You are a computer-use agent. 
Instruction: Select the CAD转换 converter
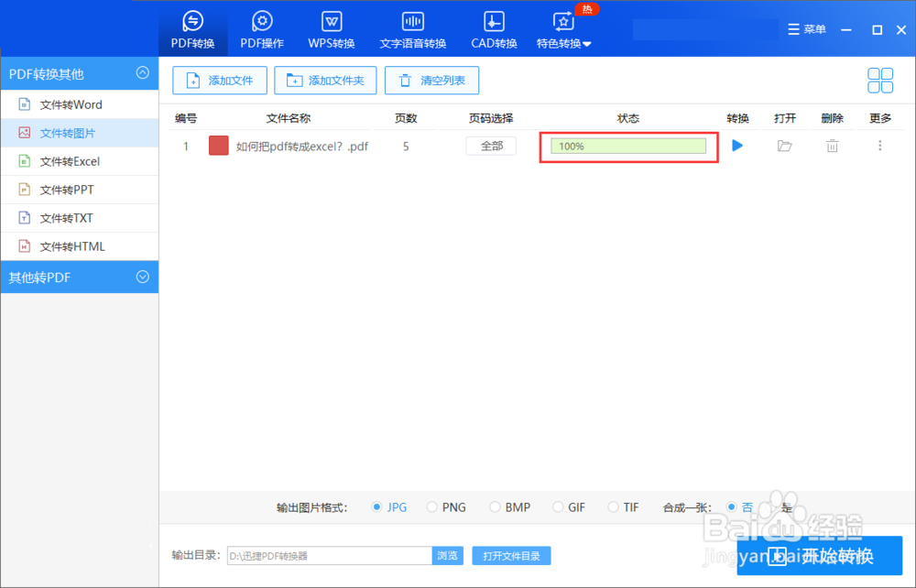click(x=493, y=28)
